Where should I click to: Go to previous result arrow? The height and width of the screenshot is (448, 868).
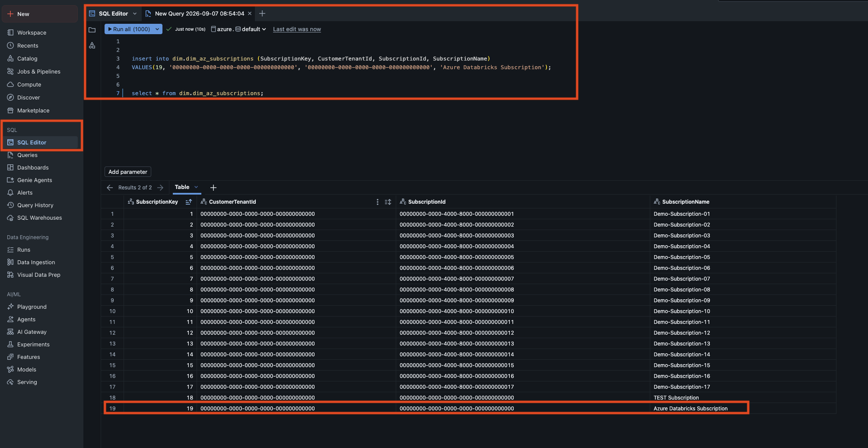(110, 188)
